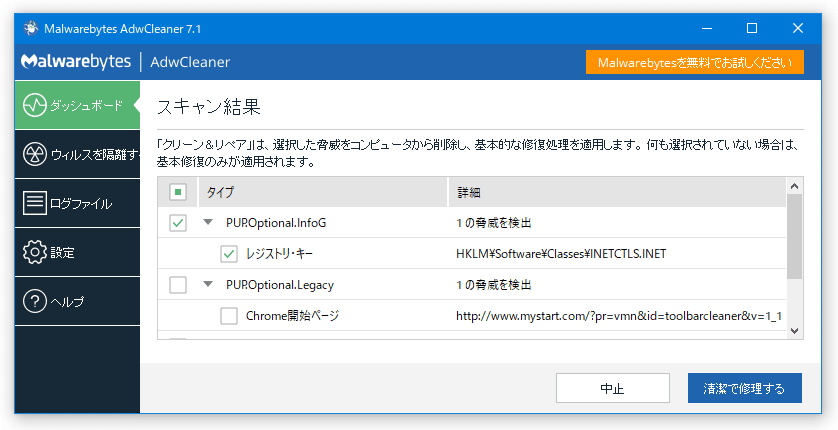This screenshot has height=430, width=838.
Task: Minimize the AdwCleaner window
Action: (x=706, y=28)
